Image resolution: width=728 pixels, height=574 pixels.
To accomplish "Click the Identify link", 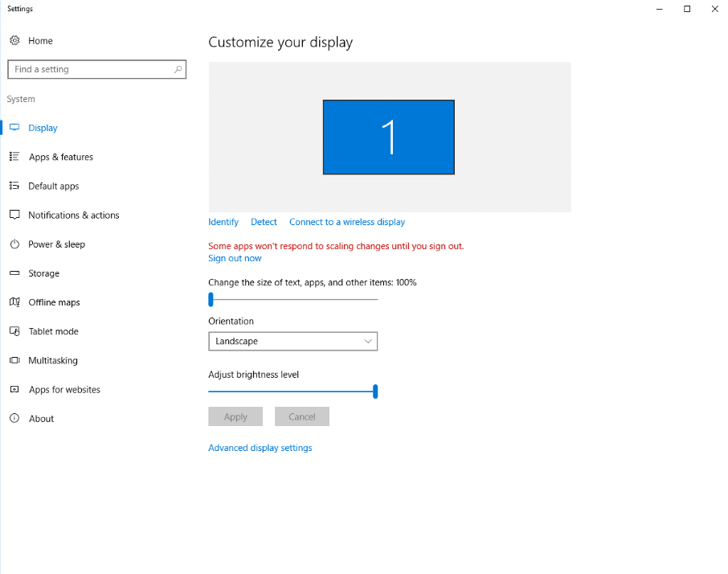I will (223, 222).
